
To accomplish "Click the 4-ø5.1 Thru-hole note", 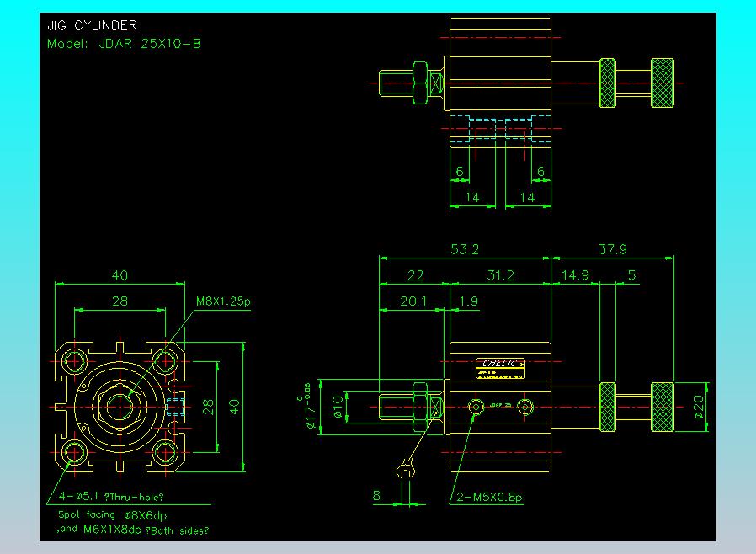I will pos(111,497).
